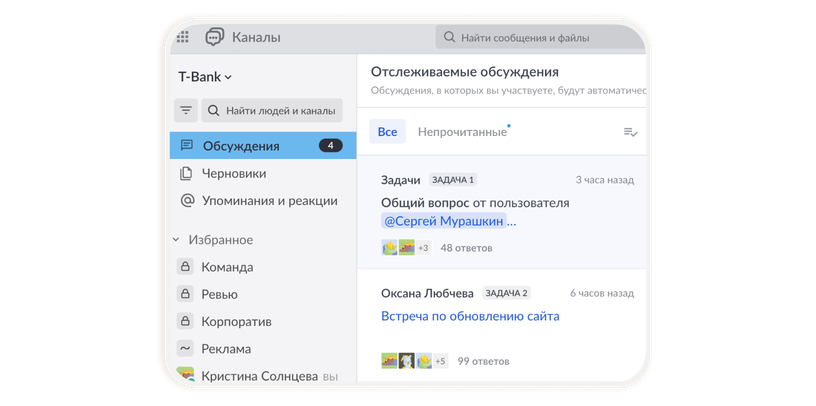Click Общий вопрос от пользователя message text
Image resolution: width=816 pixels, height=406 pixels.
[475, 203]
